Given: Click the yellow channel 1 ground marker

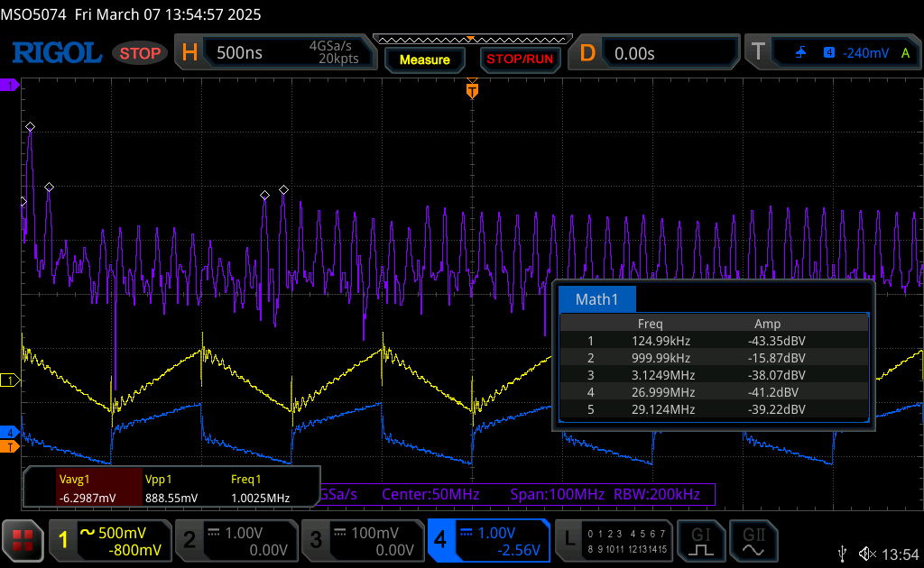Looking at the screenshot, I should pyautogui.click(x=10, y=381).
